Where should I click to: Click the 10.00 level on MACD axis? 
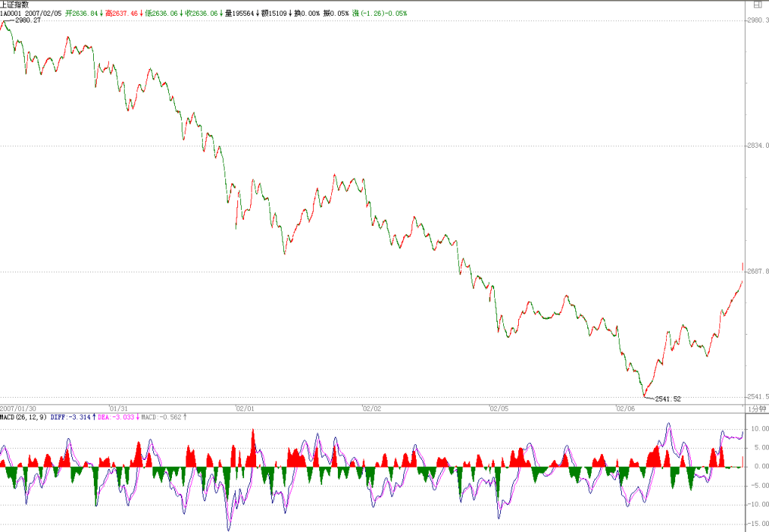coord(759,428)
